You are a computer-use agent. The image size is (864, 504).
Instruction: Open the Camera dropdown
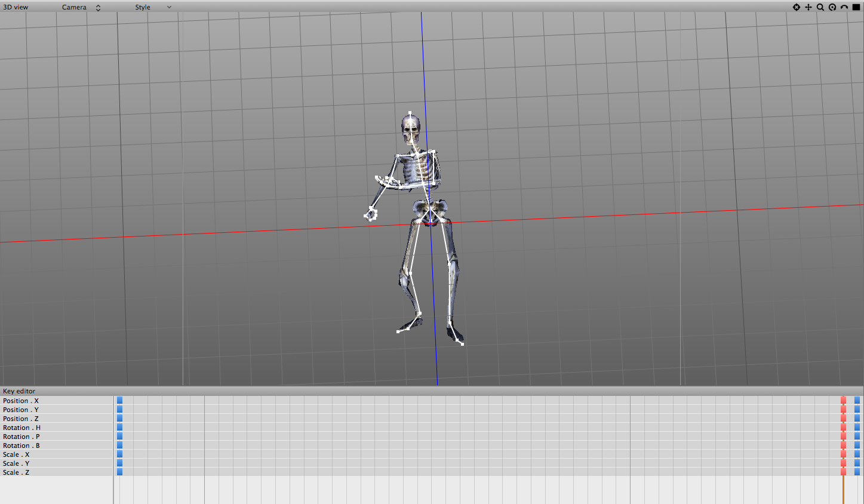(81, 7)
